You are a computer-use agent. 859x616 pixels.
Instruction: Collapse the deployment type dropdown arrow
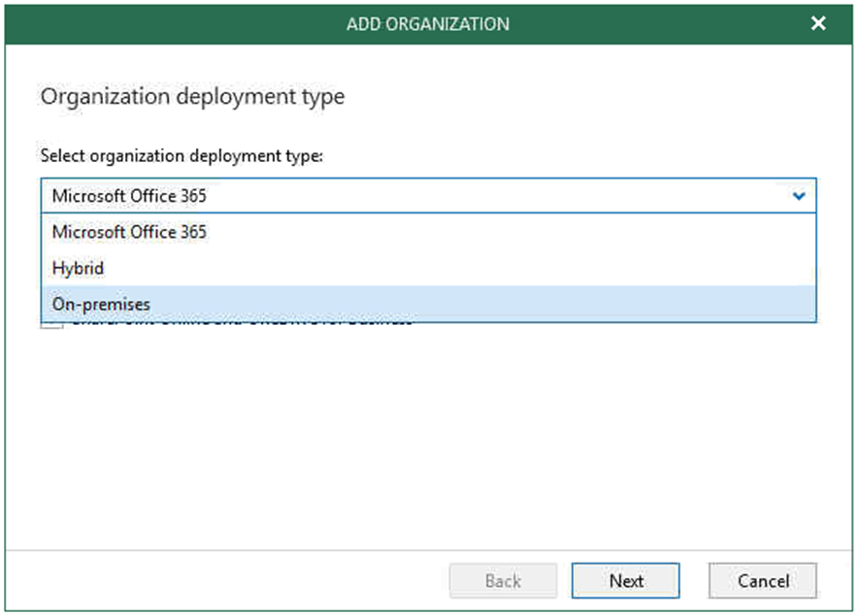click(x=799, y=196)
